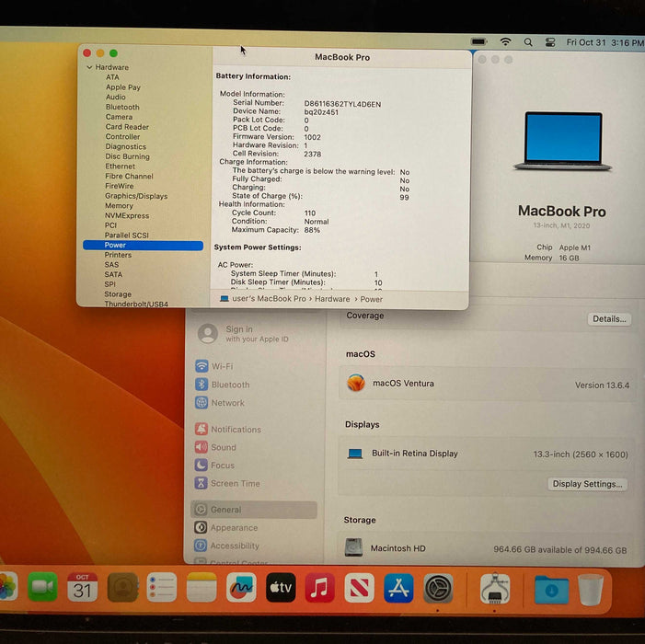Open Display Settings button
This screenshot has width=645, height=644.
click(x=587, y=484)
